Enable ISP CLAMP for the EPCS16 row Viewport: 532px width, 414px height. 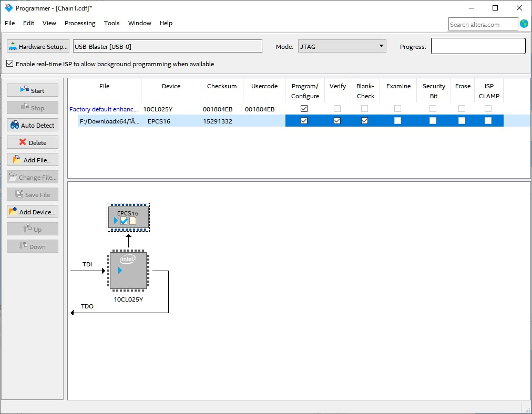[x=488, y=121]
